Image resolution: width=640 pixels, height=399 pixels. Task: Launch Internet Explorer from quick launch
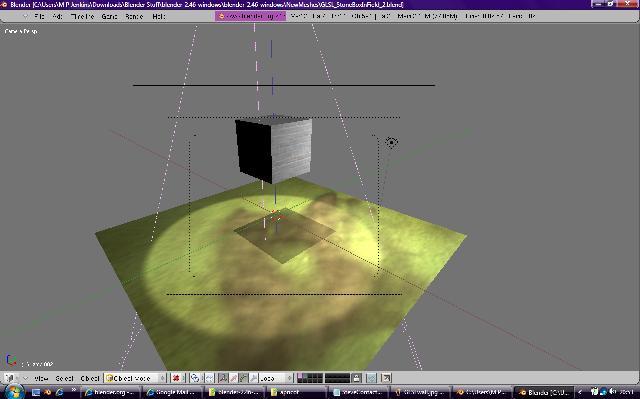pos(60,392)
